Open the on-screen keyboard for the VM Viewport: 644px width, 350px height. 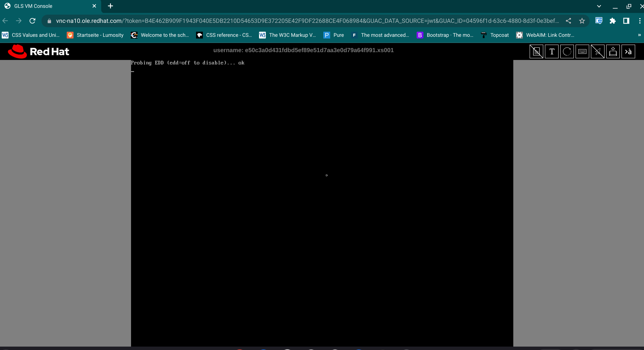(x=582, y=51)
